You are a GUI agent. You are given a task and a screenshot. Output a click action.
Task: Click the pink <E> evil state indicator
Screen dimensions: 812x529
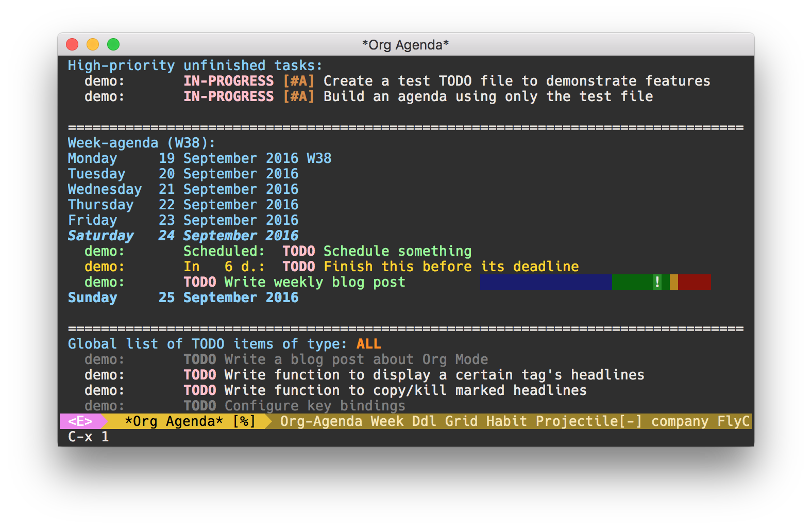80,421
